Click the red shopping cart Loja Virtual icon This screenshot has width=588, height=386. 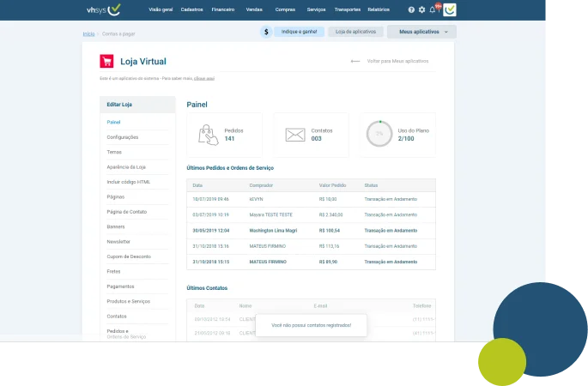[x=106, y=61]
